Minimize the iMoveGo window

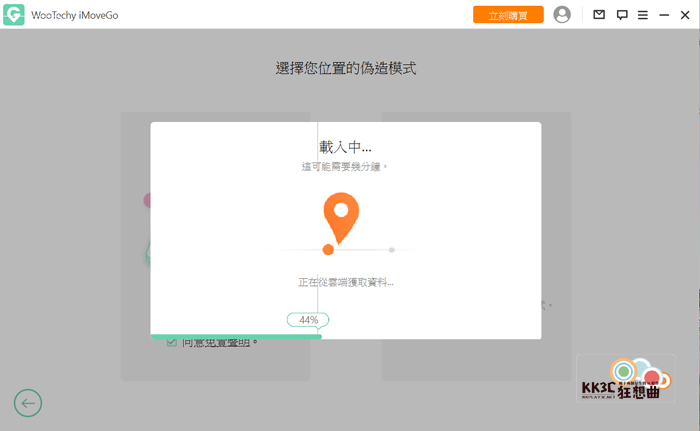click(664, 15)
